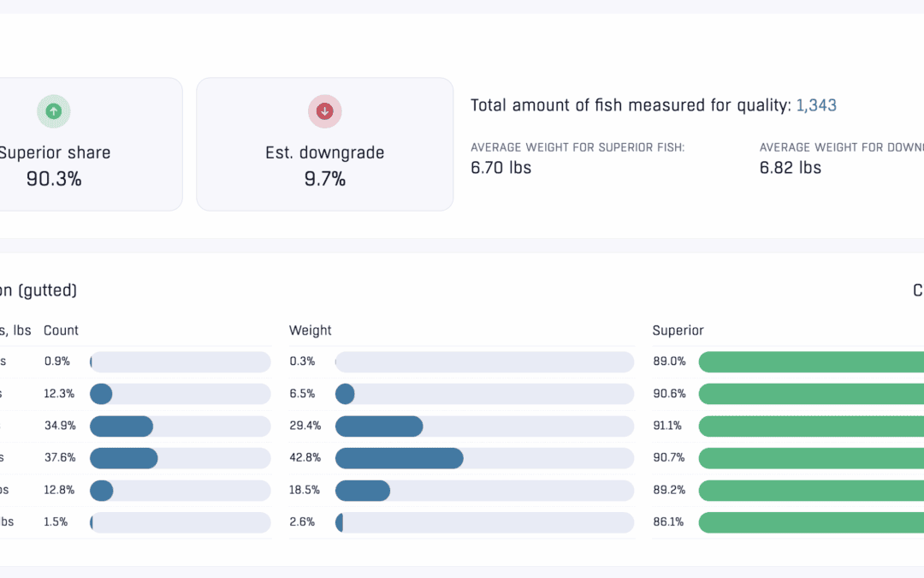The image size is (924, 578).
Task: Click the 89.0% Superior green bar
Action: (810, 362)
